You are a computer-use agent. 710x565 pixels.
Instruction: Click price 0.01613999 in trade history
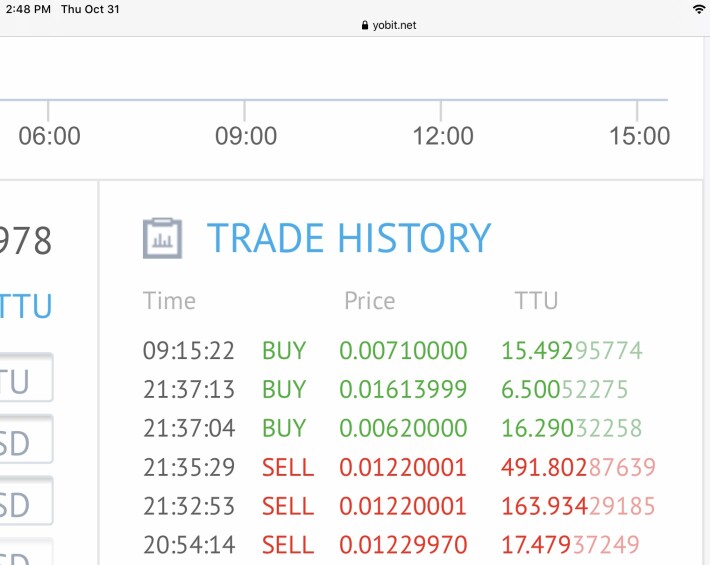coord(403,389)
